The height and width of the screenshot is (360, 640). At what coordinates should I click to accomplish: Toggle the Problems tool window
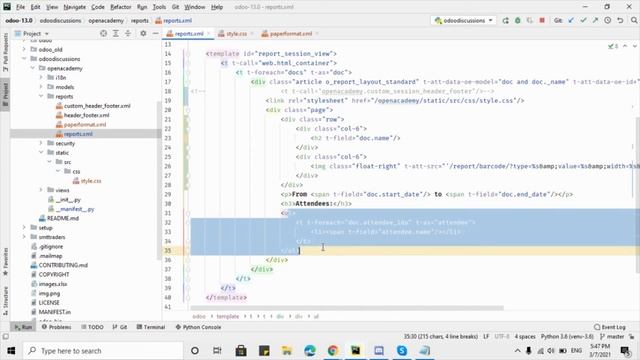pos(56,327)
